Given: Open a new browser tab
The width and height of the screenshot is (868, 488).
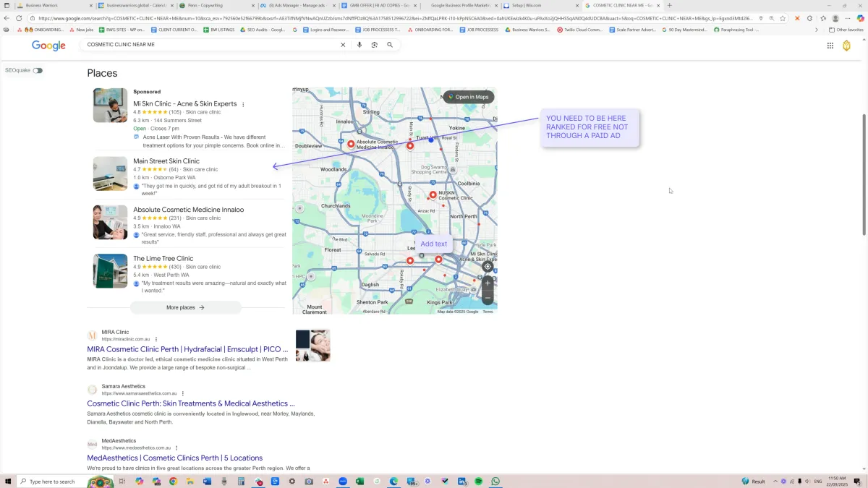Looking at the screenshot, I should click(x=669, y=5).
